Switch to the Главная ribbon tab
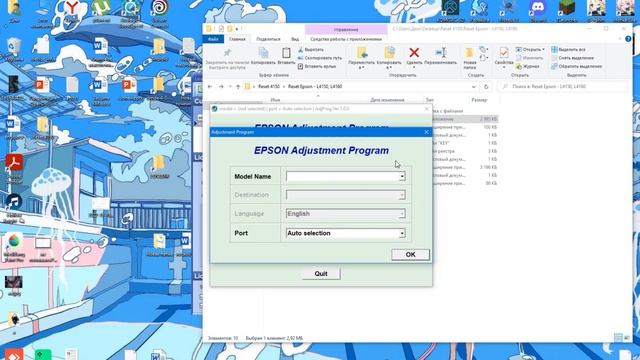Screen dimensions: 640x360 tap(237, 39)
